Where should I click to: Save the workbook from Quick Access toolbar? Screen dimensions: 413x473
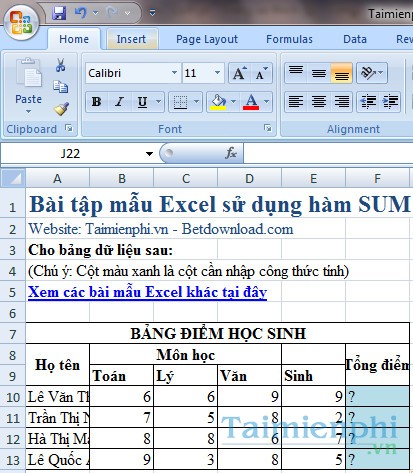[59, 13]
